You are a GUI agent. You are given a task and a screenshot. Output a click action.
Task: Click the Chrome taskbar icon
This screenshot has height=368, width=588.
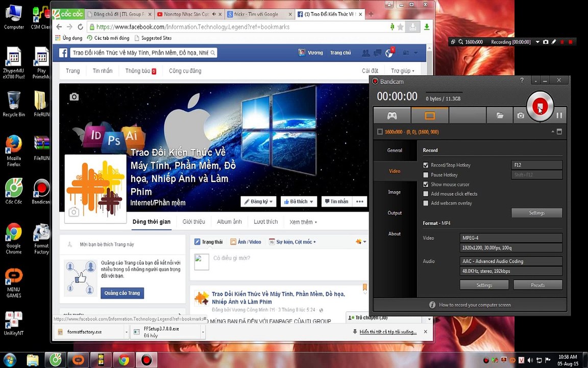pyautogui.click(x=123, y=360)
